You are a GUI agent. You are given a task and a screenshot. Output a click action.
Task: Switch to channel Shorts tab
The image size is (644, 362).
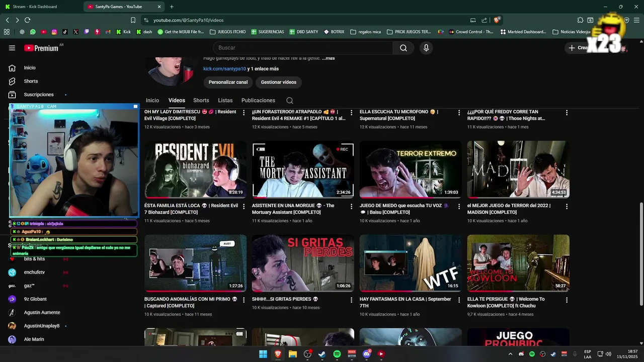click(201, 101)
